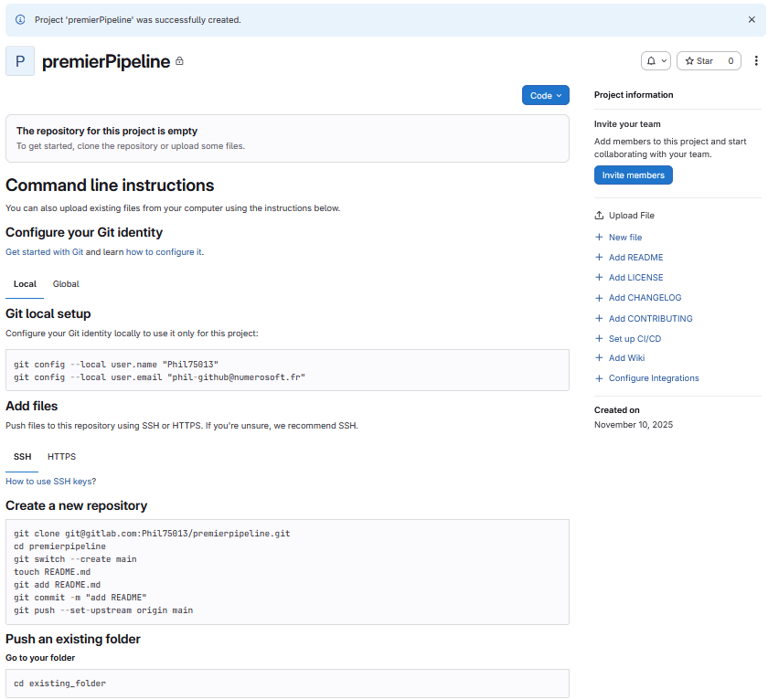Open the 'How to use SSH keys?' link
This screenshot has width=768, height=700.
click(x=50, y=482)
